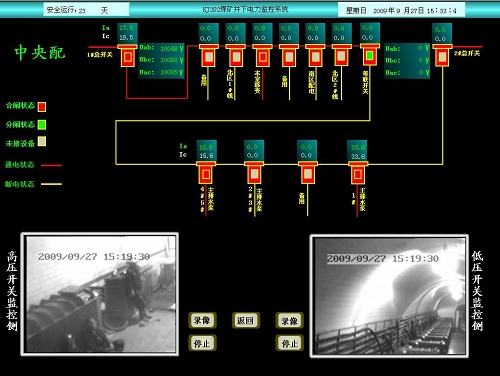The image size is (500, 376).
Task: Click the green 分闸状态 legend swatch
Action: [42, 125]
